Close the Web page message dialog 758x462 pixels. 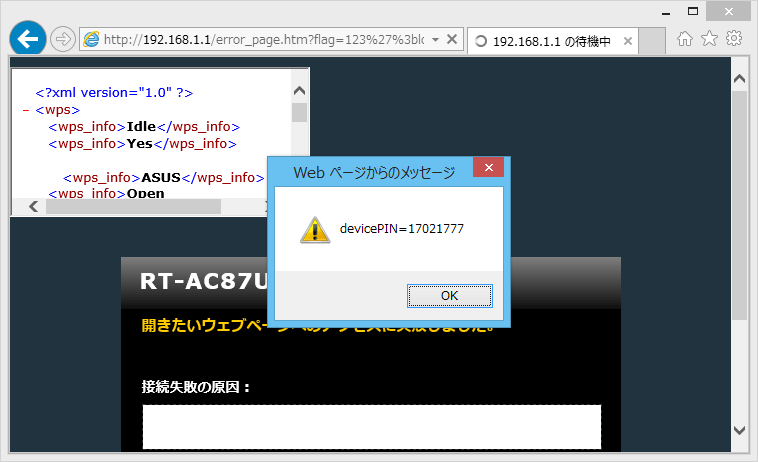click(x=489, y=167)
